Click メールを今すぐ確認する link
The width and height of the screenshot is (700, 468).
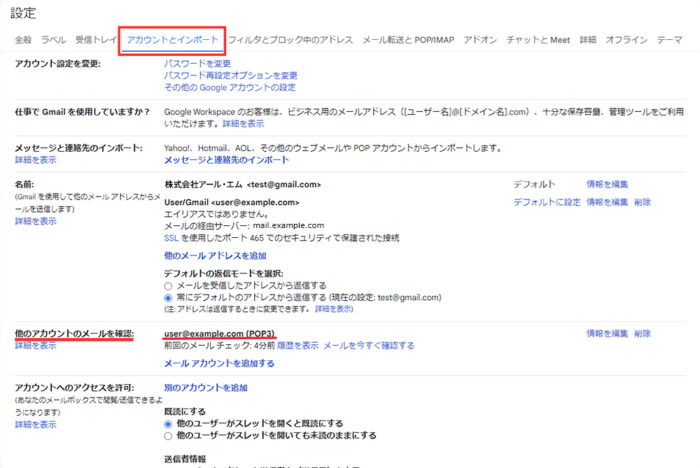click(368, 345)
